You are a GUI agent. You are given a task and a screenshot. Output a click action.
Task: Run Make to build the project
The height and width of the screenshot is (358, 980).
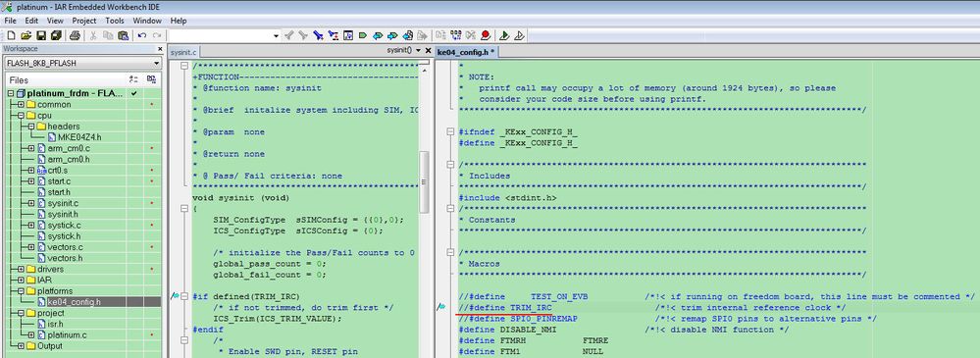coord(455,35)
